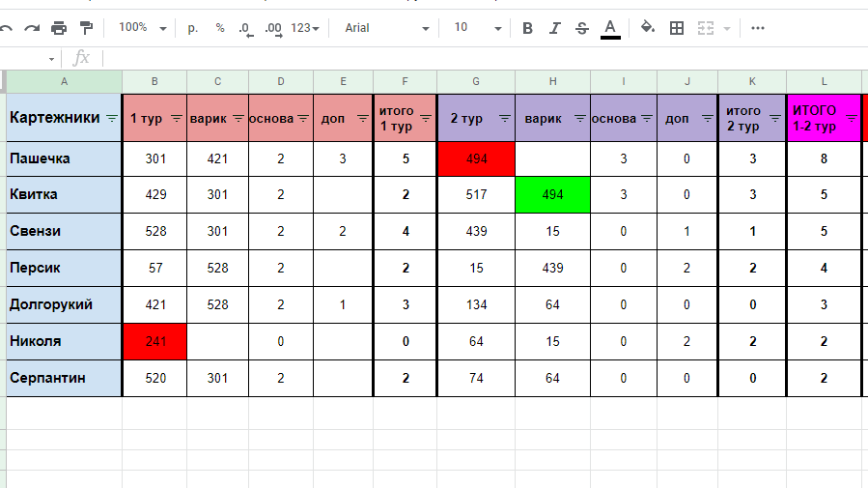Open filter icon in column H варик
Screen dimensions: 868x488
[580, 118]
